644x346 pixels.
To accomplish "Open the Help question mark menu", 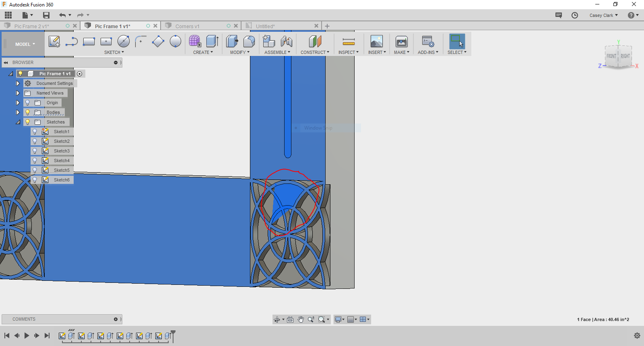I will [x=633, y=15].
